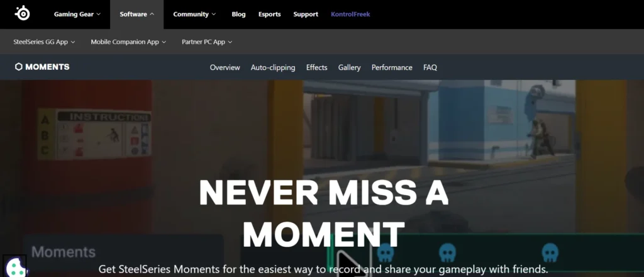Jump to the Auto-clipping section
The height and width of the screenshot is (277, 644).
[273, 67]
